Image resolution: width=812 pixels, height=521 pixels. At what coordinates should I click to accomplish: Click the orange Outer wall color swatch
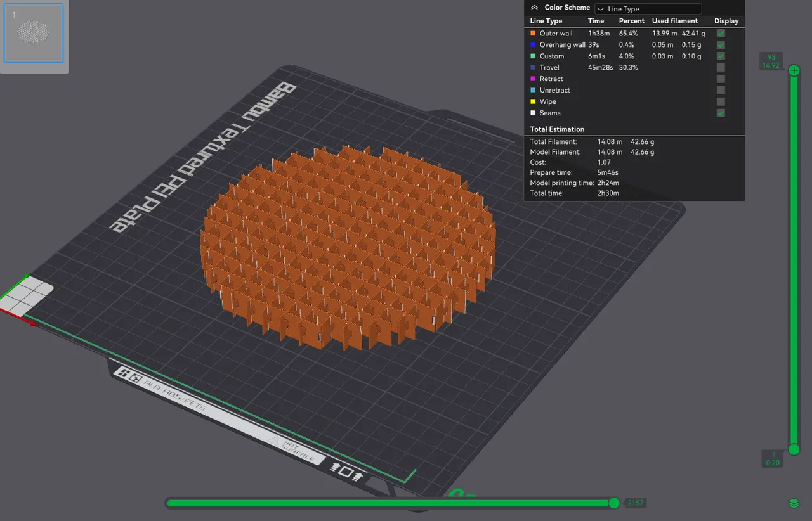pyautogui.click(x=534, y=33)
